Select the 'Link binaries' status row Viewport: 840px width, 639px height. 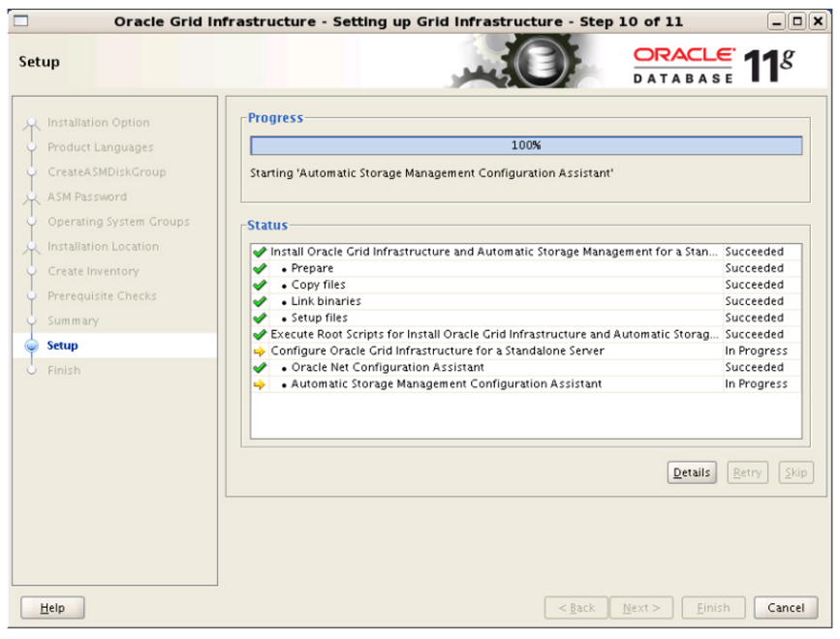pyautogui.click(x=526, y=301)
